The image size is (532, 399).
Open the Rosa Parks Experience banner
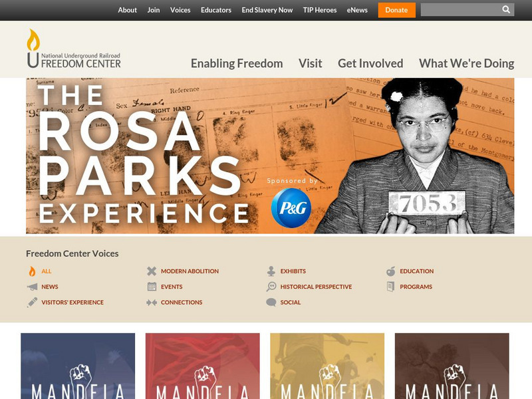[x=270, y=156]
